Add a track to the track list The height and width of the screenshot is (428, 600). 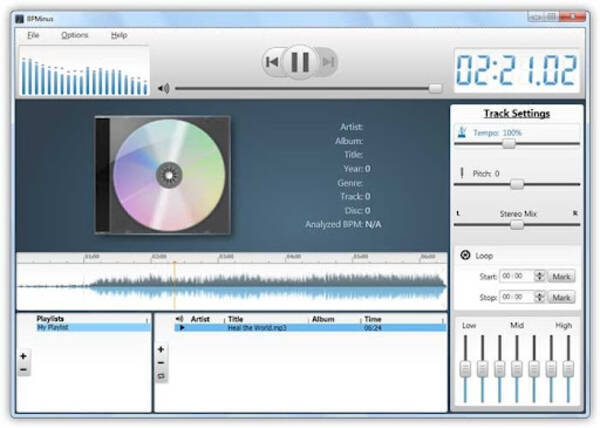tap(161, 350)
